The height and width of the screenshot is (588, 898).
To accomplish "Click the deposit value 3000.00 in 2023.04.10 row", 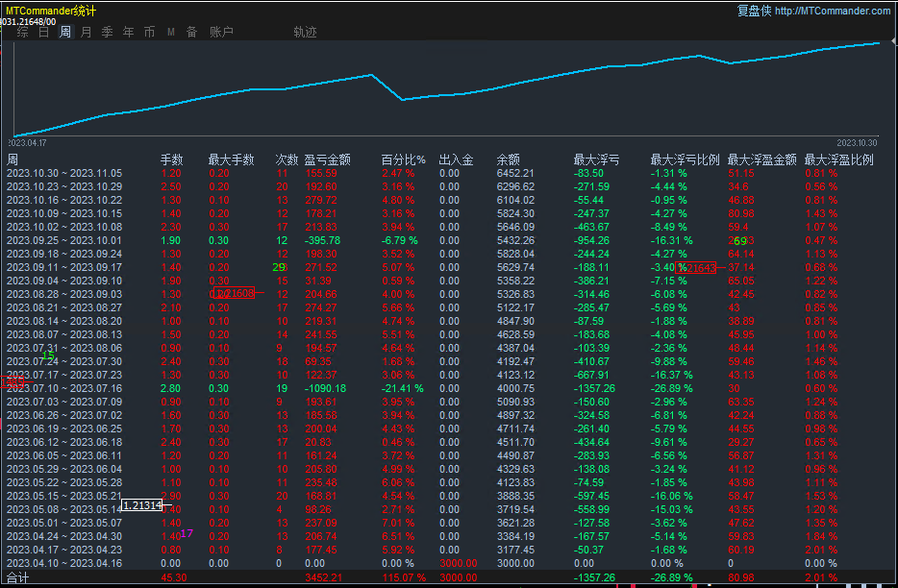I will click(459, 563).
